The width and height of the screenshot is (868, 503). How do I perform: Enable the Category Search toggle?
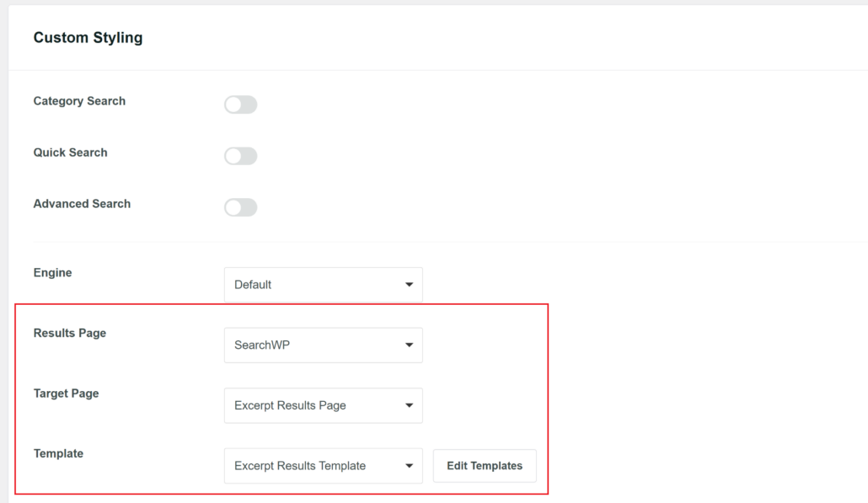click(x=240, y=104)
